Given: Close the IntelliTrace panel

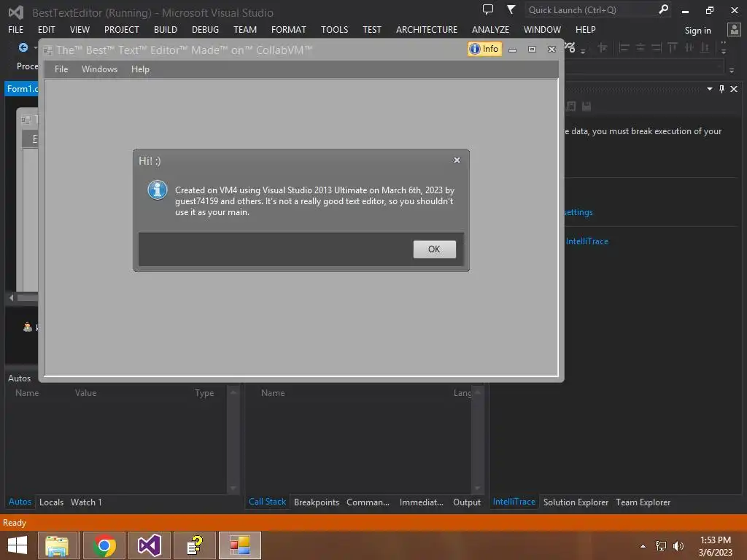Looking at the screenshot, I should pos(734,89).
